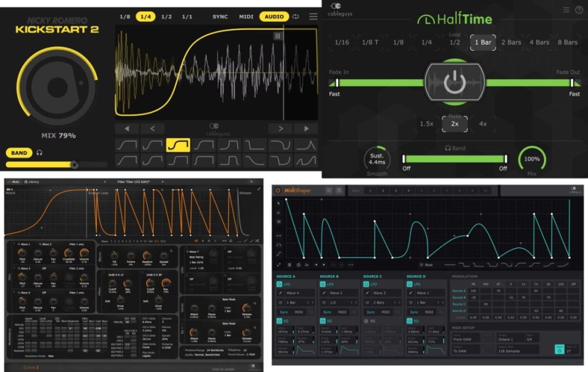Click the HalfTime 100% Mix knob
The image size is (588, 372).
tap(532, 159)
